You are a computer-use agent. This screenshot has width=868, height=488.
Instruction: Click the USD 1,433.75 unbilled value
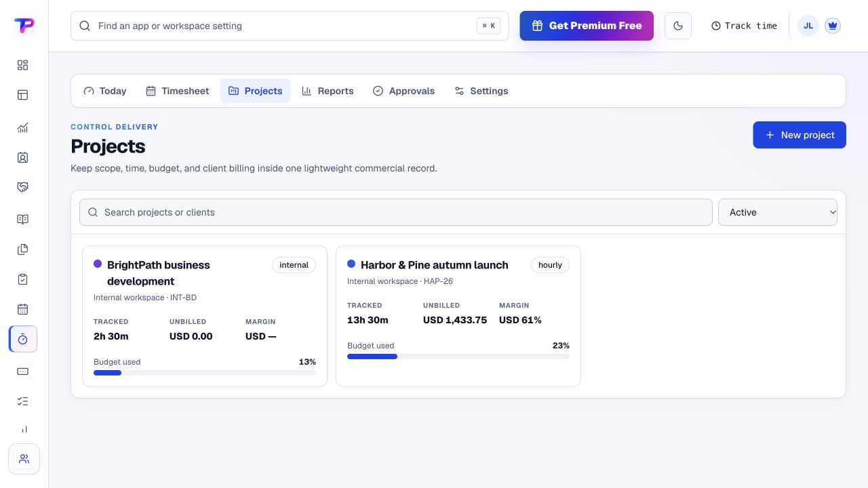pos(455,320)
